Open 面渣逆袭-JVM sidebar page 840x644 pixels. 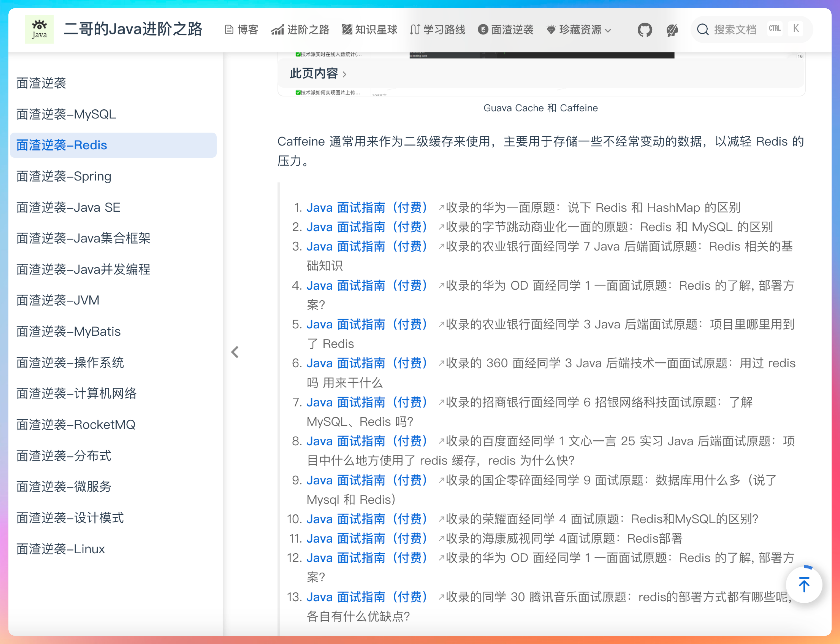[58, 300]
